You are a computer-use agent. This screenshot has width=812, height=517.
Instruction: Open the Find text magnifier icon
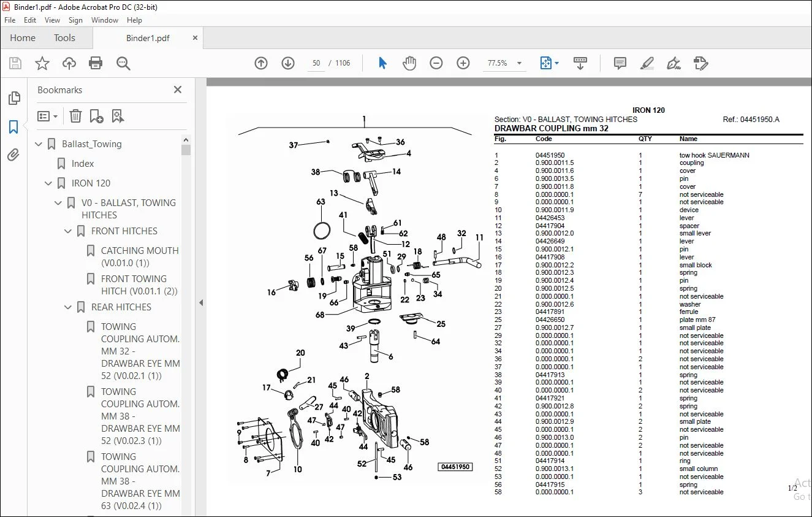pos(123,63)
